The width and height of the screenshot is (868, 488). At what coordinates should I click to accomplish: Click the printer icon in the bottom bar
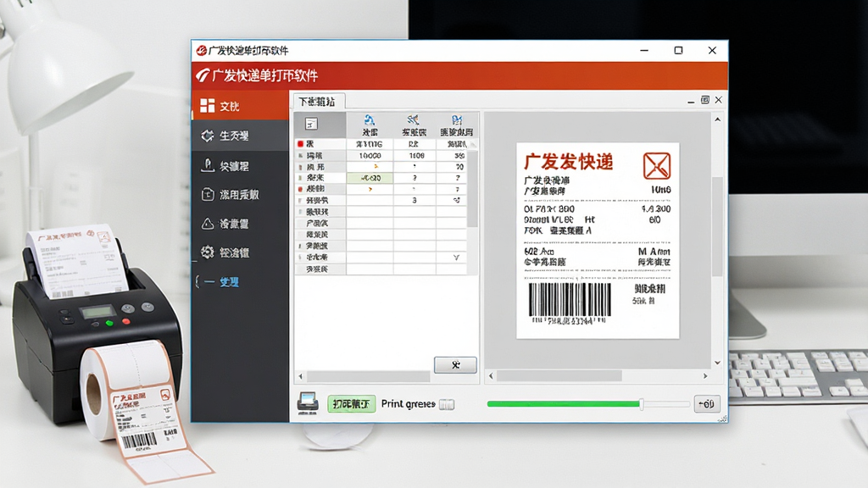coord(308,402)
